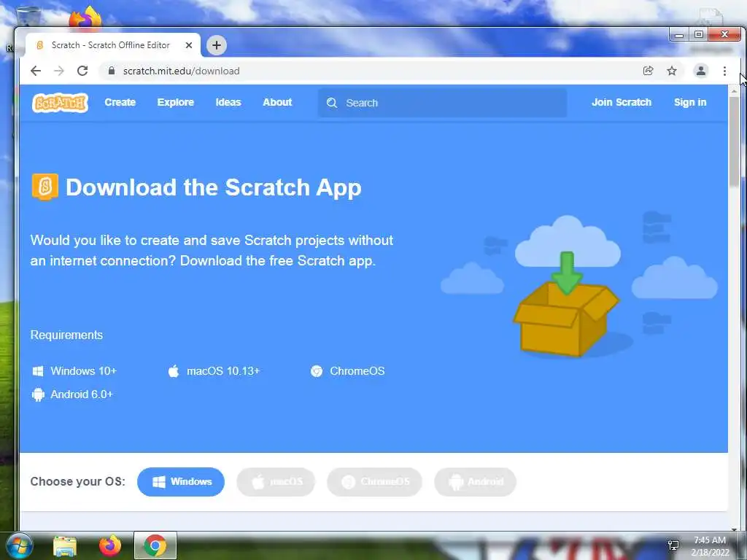Open Windows Explorer from taskbar
747x560 pixels.
point(65,545)
